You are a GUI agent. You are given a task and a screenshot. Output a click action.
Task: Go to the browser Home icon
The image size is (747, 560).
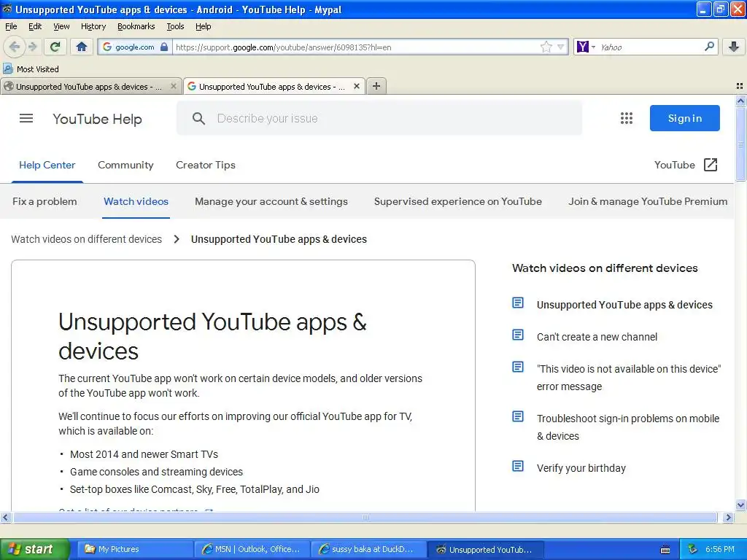click(82, 47)
